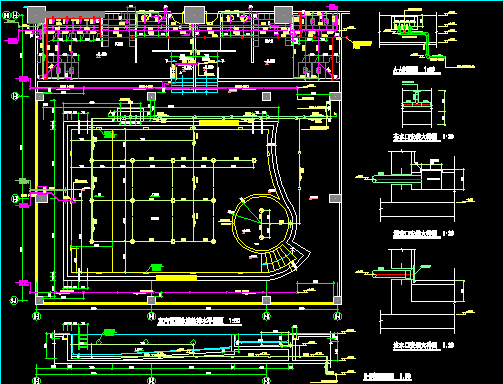Click the green tag in the section drawing

tap(109, 332)
